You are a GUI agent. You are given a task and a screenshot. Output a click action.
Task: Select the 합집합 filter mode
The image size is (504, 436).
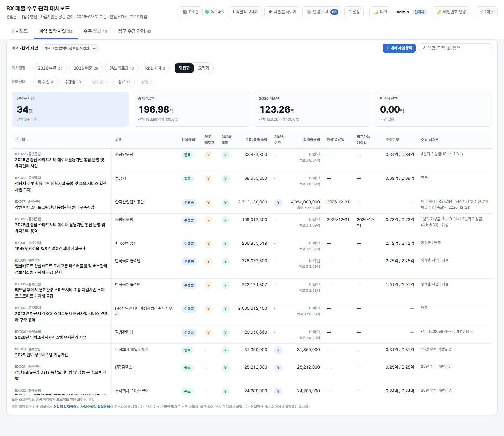pyautogui.click(x=184, y=68)
